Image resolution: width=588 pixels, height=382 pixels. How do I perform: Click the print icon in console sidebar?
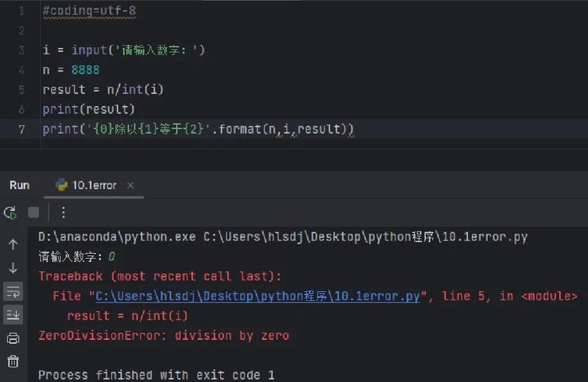[x=13, y=338]
